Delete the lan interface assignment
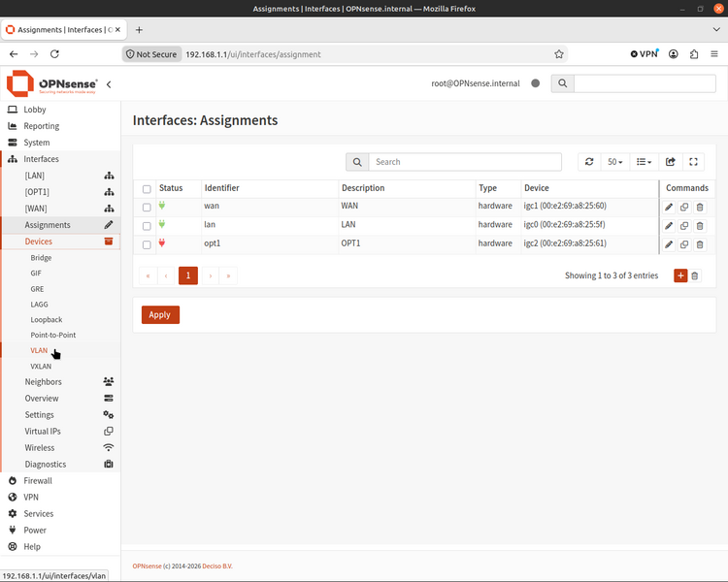Viewport: 728px width, 582px height. point(700,226)
